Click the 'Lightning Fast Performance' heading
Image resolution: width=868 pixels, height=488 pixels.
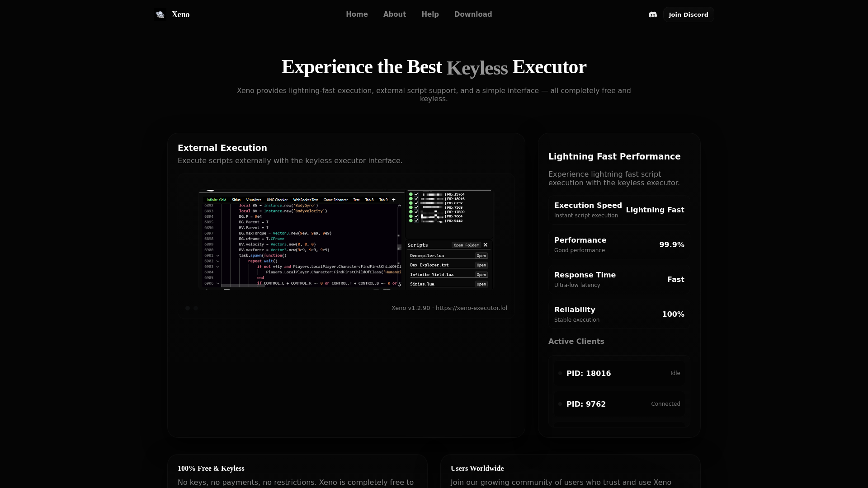point(614,156)
